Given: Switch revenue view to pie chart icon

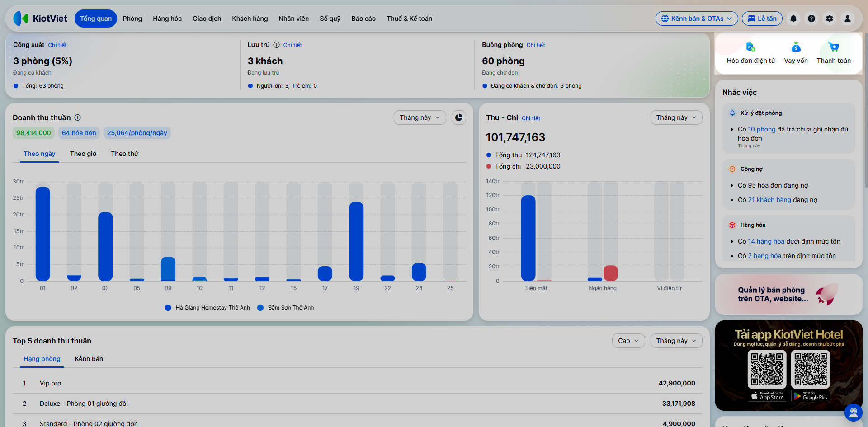Looking at the screenshot, I should tap(459, 117).
